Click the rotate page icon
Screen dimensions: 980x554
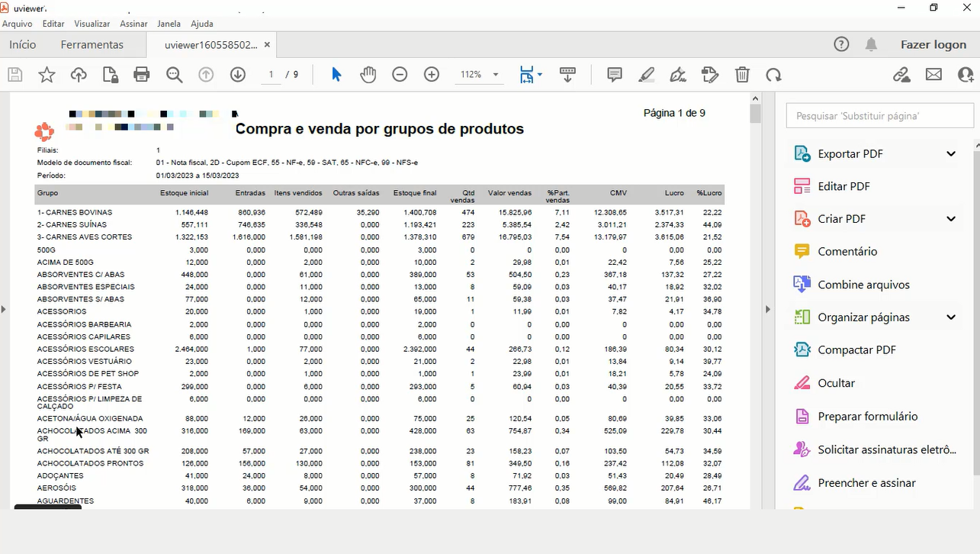774,75
